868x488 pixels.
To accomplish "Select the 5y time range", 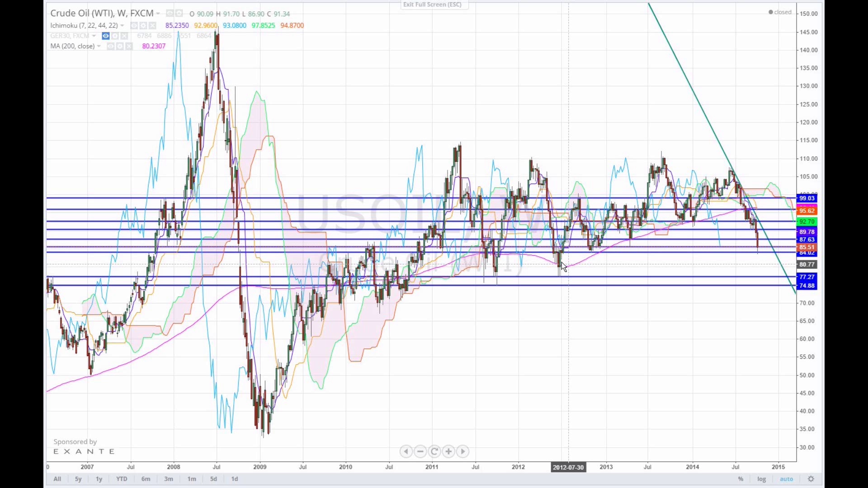I will click(78, 479).
